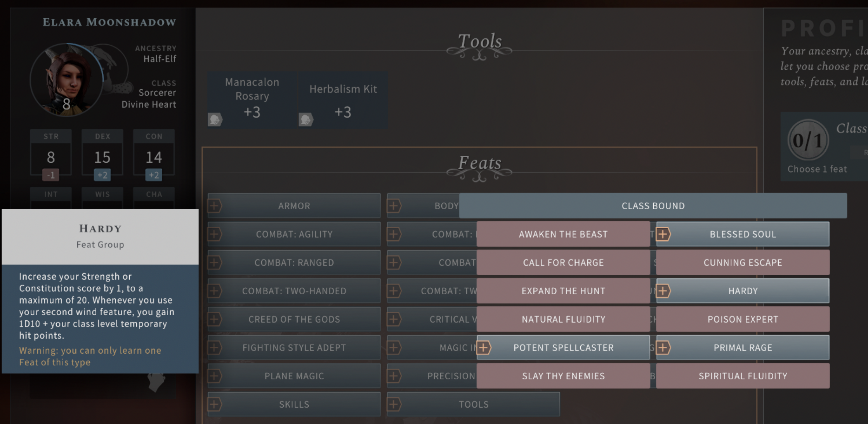Expand the Combat: Ranged feat group
The width and height of the screenshot is (868, 424).
click(294, 262)
